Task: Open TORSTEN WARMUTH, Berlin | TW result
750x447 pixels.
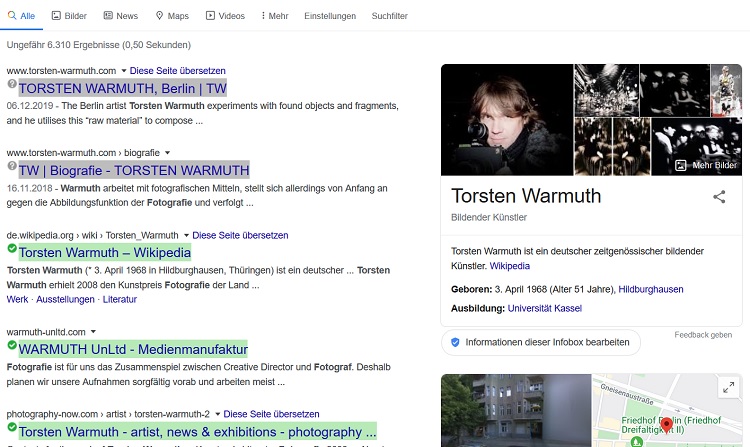Action: [122, 88]
